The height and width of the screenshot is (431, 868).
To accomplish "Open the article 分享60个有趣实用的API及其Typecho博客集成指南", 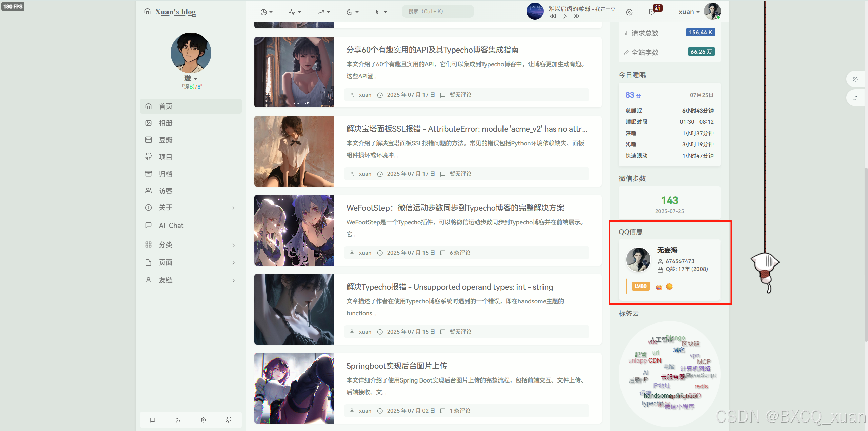I will point(432,50).
